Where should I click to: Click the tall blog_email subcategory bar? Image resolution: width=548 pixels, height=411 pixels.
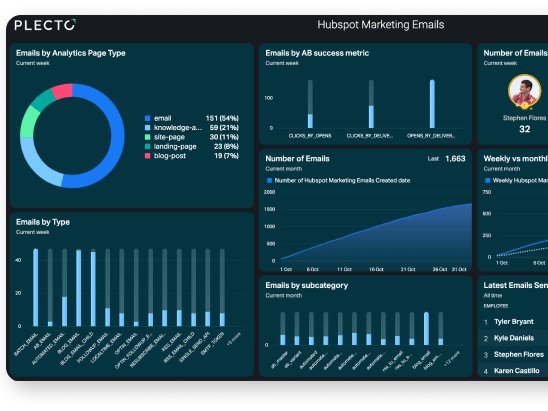click(426, 329)
